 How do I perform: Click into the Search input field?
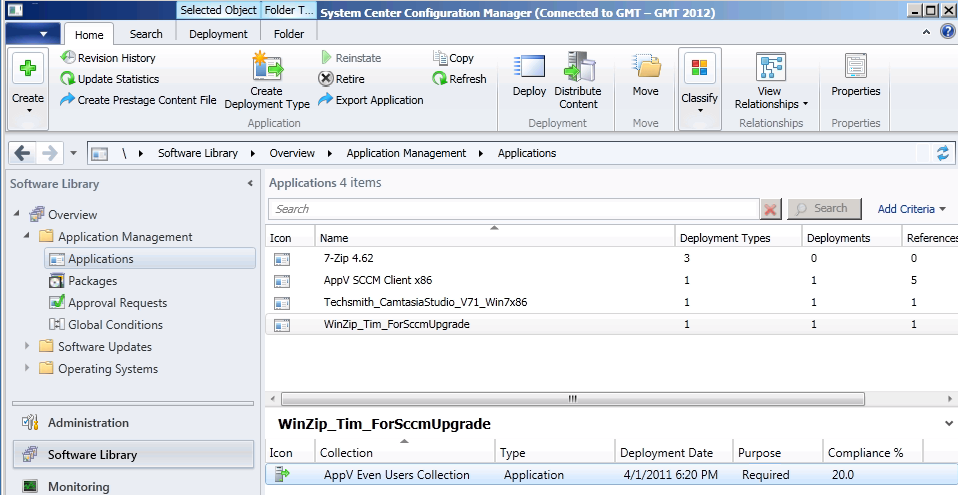tap(514, 209)
